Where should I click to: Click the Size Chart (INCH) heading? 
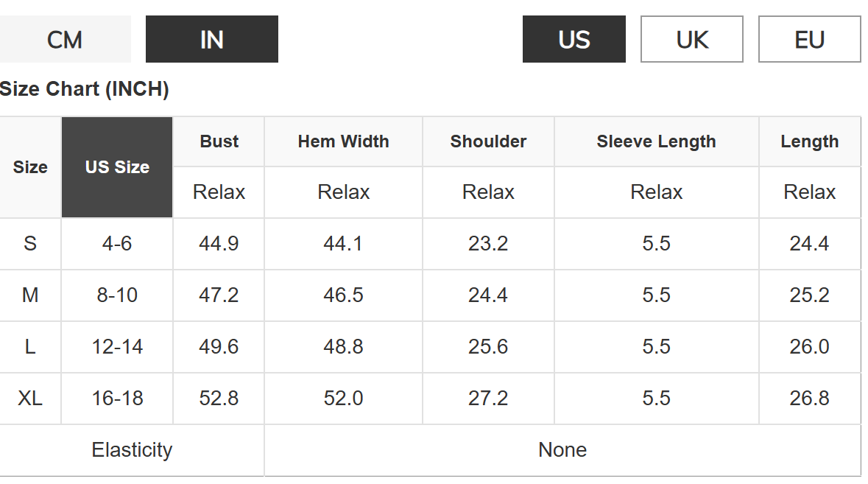tap(85, 89)
